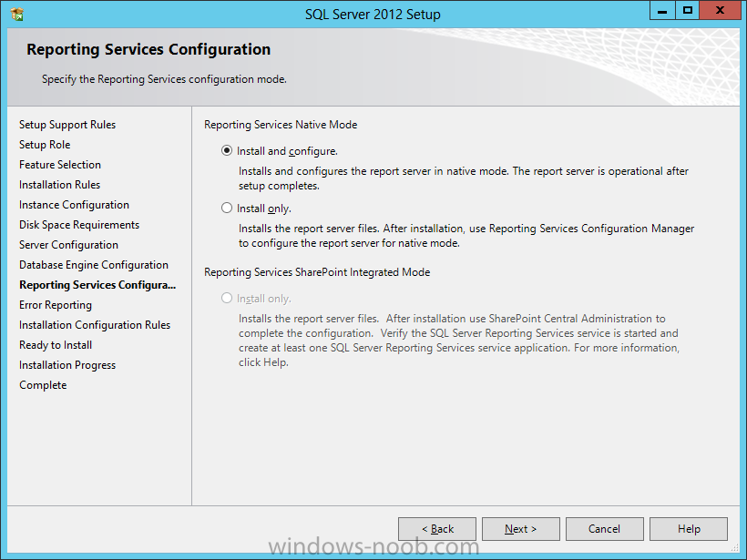747x560 pixels.
Task: Click the Reporting Services Configuration page title
Action: [148, 49]
